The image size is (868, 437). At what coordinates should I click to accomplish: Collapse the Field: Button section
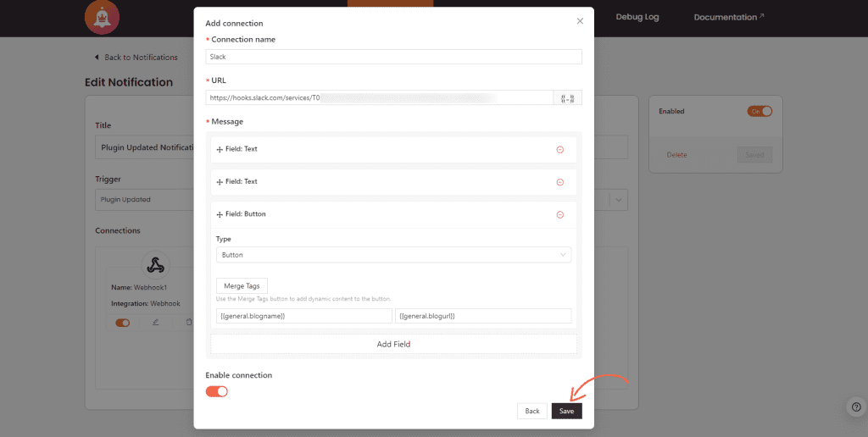tap(393, 214)
